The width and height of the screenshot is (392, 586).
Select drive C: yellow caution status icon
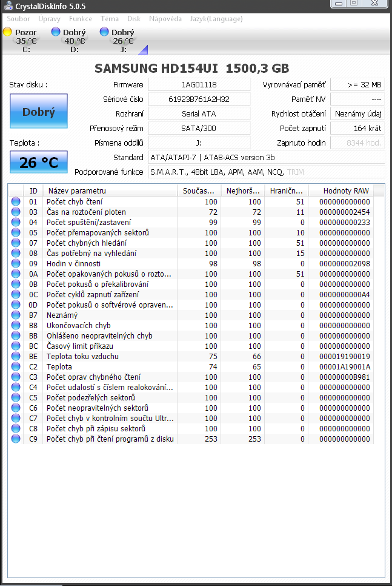point(7,32)
